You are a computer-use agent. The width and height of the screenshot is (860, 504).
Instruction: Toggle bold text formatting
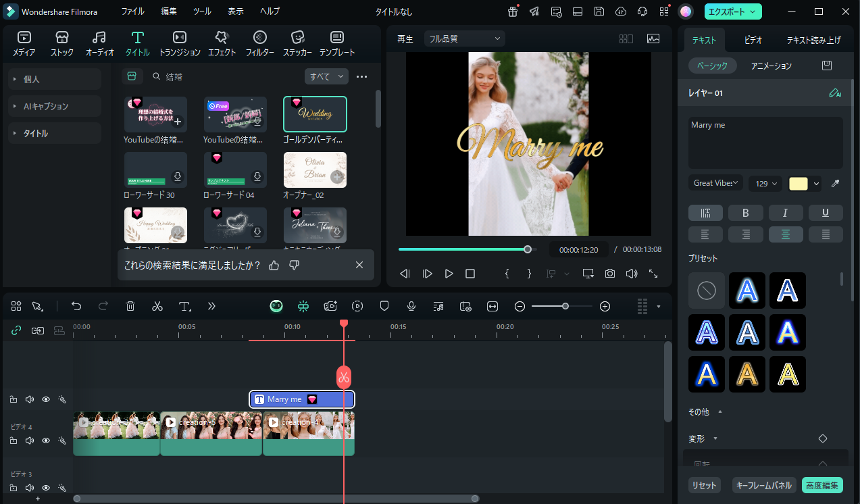[746, 213]
